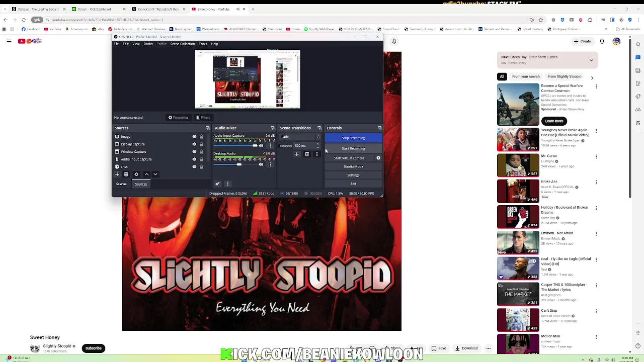644x362 pixels.
Task: Add a scene transition with plus icon
Action: tap(297, 154)
